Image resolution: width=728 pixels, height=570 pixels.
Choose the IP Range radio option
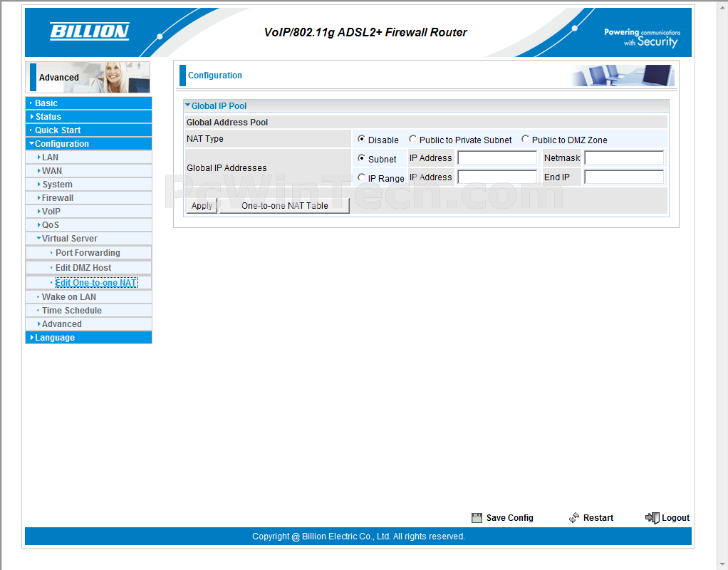point(361,177)
